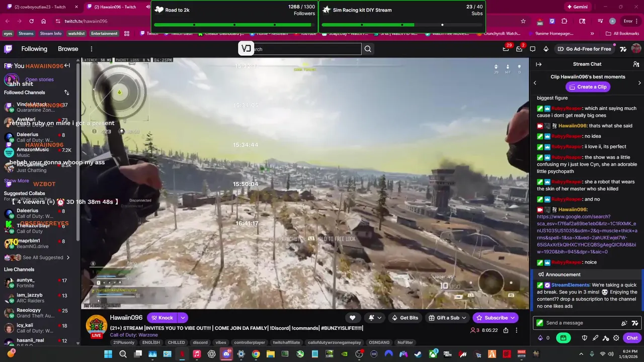Open Following page
Screen dimensions: 644x362
[x=34, y=49]
